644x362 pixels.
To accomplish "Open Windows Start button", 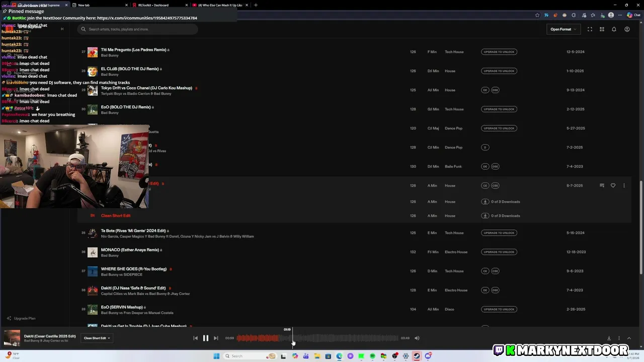I will pyautogui.click(x=216, y=356).
